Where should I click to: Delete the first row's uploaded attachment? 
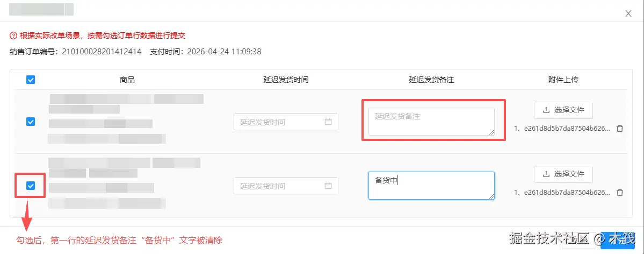click(620, 129)
